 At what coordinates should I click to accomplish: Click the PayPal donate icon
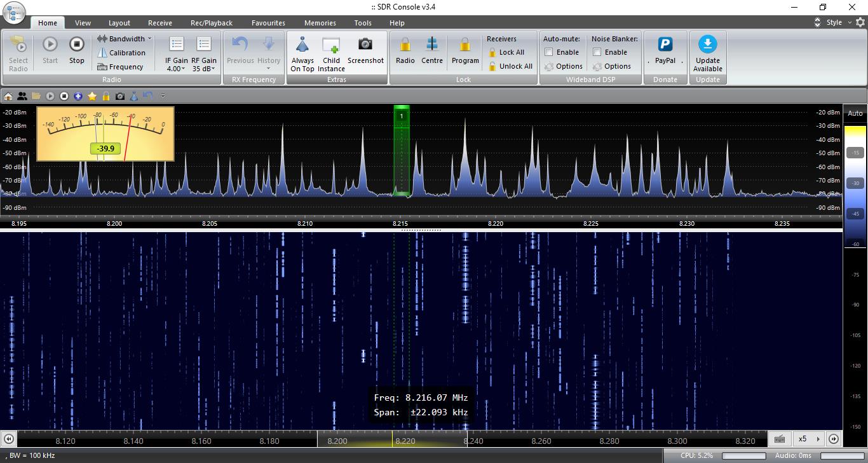pyautogui.click(x=665, y=44)
